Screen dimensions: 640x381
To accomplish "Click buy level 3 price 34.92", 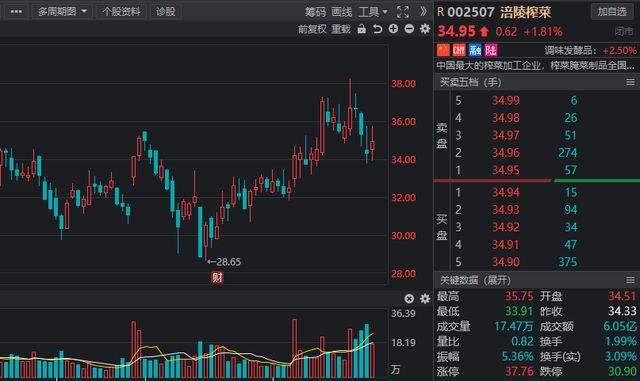I will (505, 227).
